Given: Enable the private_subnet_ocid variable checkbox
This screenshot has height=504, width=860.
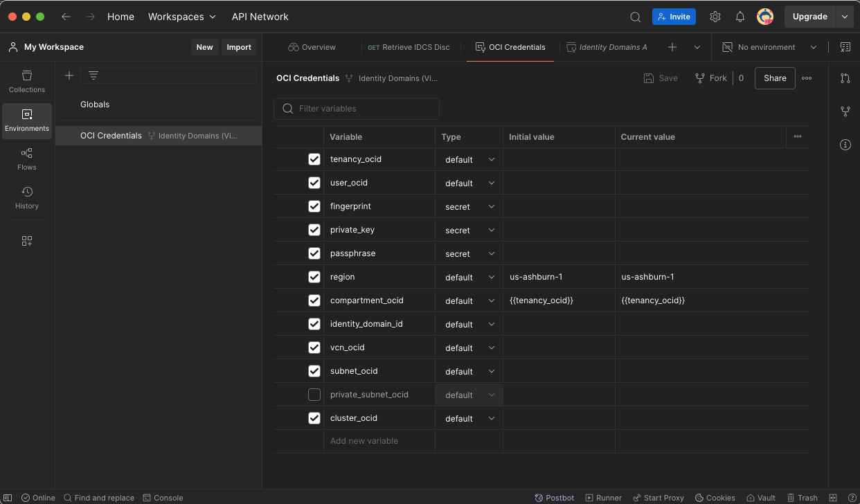Looking at the screenshot, I should tap(314, 395).
